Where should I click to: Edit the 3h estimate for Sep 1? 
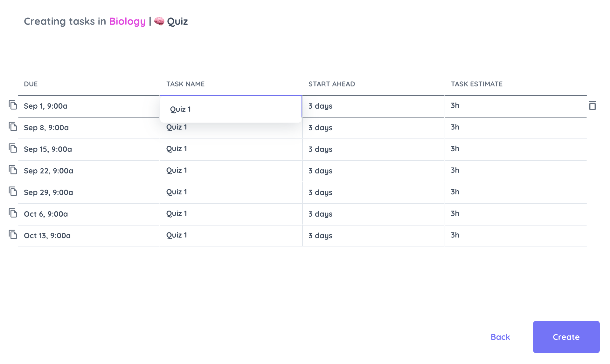pos(516,106)
